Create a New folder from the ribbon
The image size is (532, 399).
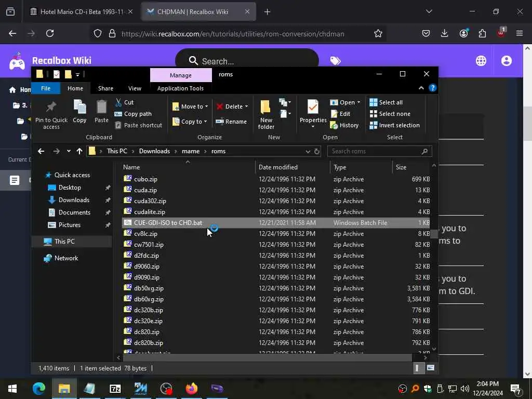coord(266,114)
